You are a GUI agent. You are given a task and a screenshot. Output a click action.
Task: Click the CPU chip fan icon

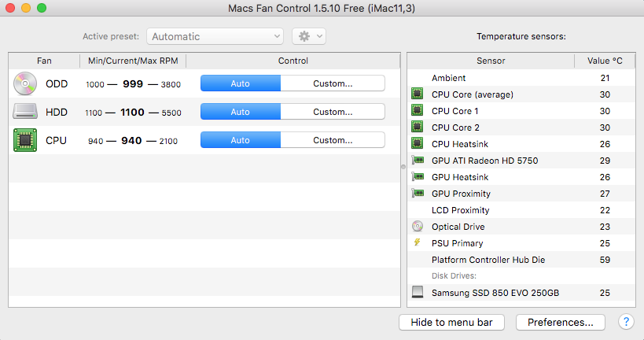coord(25,140)
